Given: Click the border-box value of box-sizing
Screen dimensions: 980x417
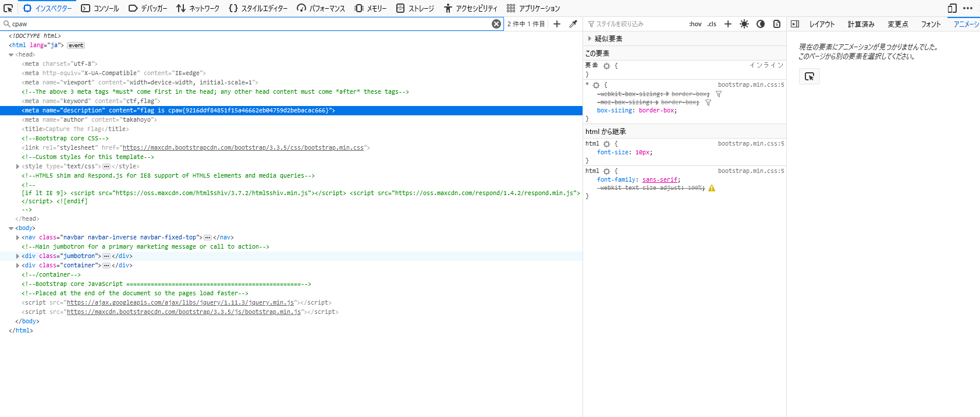Looking at the screenshot, I should (657, 111).
